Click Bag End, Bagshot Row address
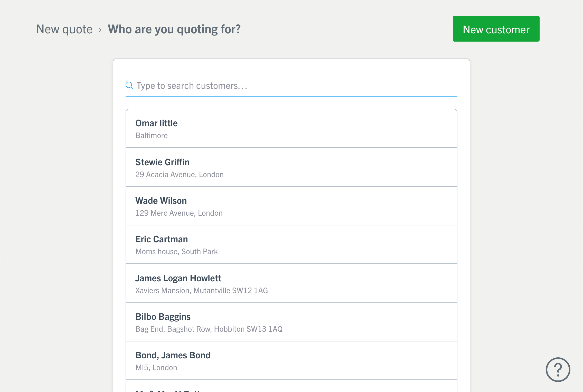This screenshot has width=583, height=392. pyautogui.click(x=209, y=329)
